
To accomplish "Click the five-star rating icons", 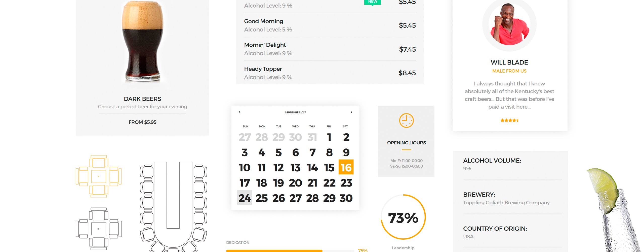I will click(x=509, y=120).
